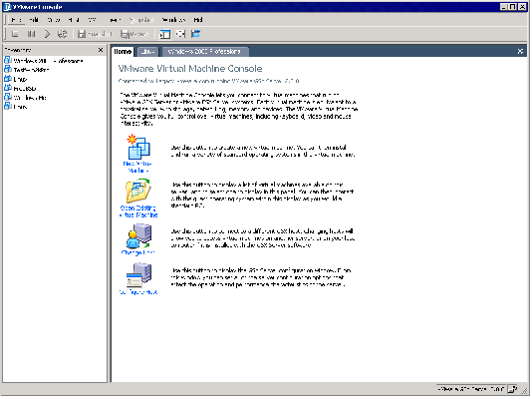Click the Suspend pause toolbar icon
Viewport: 532px width, 399px height.
tap(31, 34)
